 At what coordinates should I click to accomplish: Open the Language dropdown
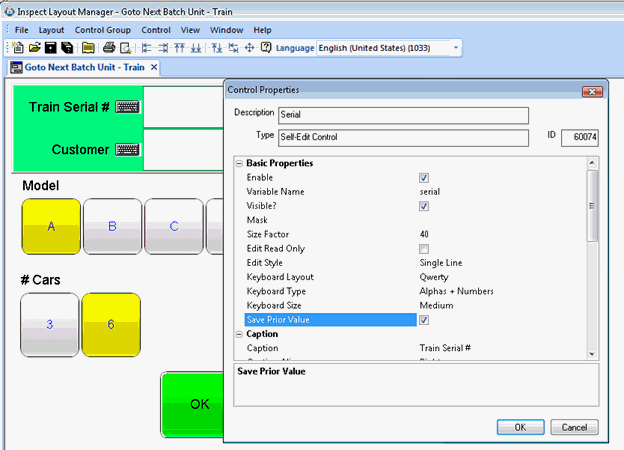(x=456, y=48)
